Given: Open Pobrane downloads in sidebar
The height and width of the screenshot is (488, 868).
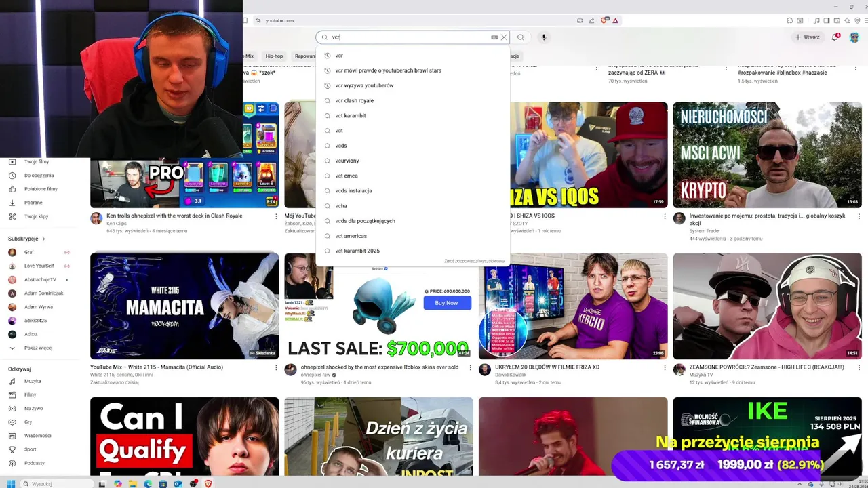Looking at the screenshot, I should (33, 203).
